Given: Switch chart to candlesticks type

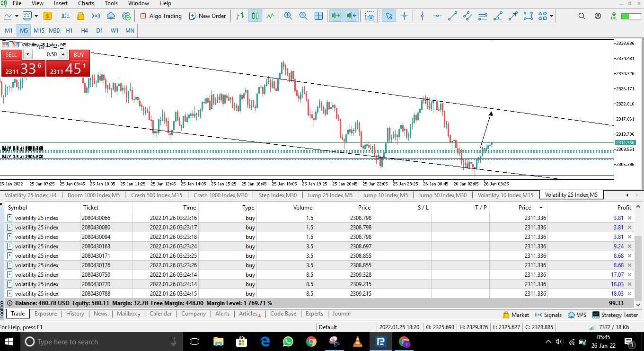Looking at the screenshot, I should point(255,16).
